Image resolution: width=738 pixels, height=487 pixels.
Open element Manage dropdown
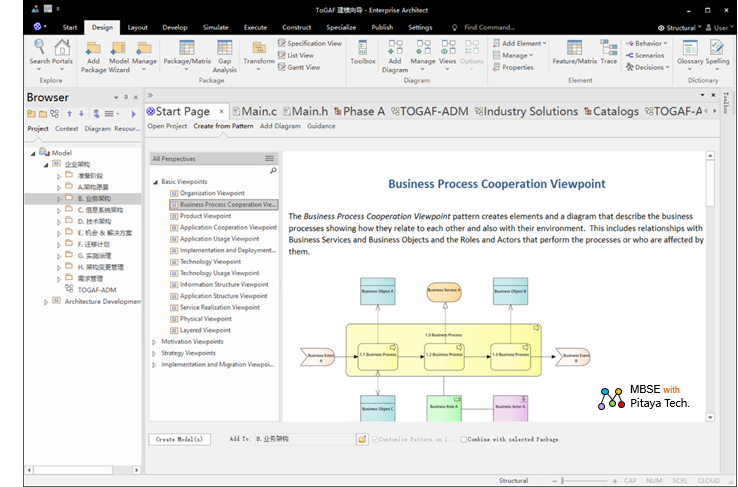[513, 56]
